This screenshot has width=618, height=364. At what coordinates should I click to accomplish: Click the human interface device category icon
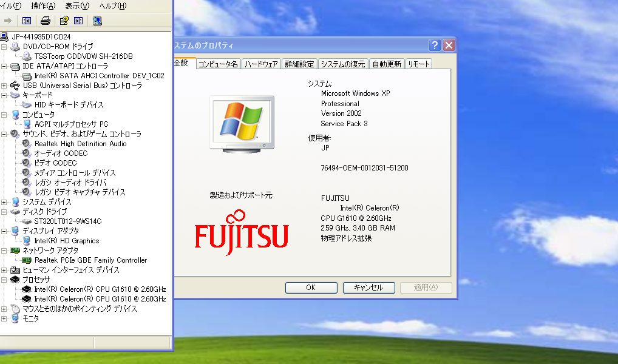point(15,270)
